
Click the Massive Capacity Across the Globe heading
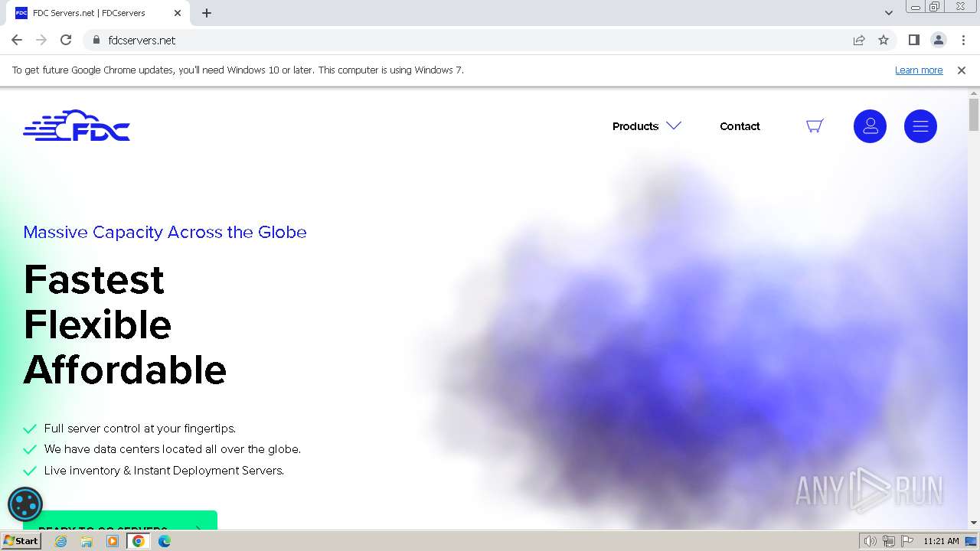[x=165, y=232]
